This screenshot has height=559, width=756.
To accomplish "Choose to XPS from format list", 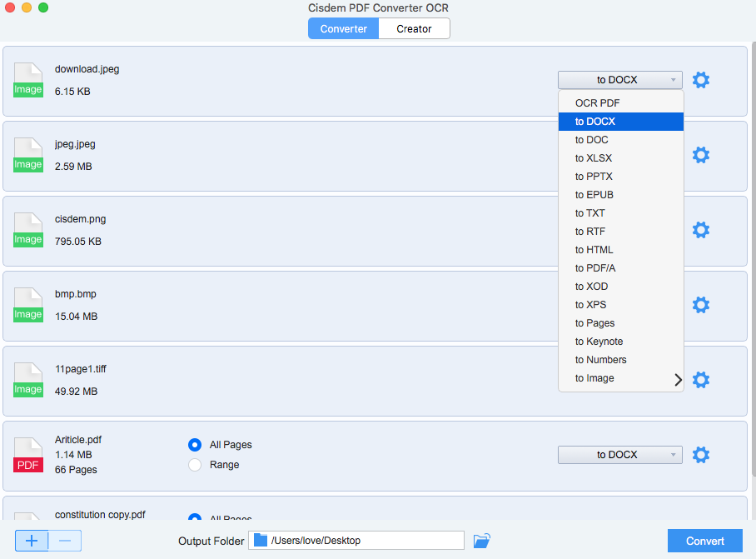I will (621, 305).
